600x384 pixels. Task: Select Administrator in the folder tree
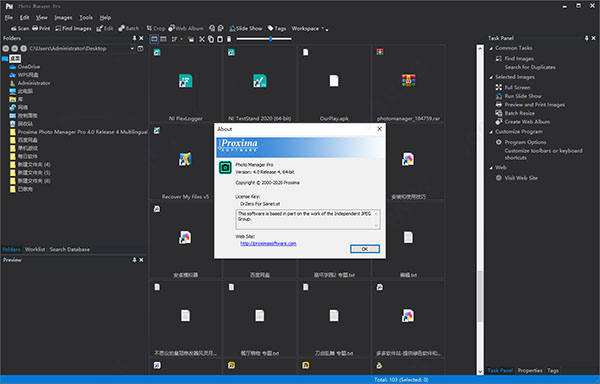coord(34,83)
